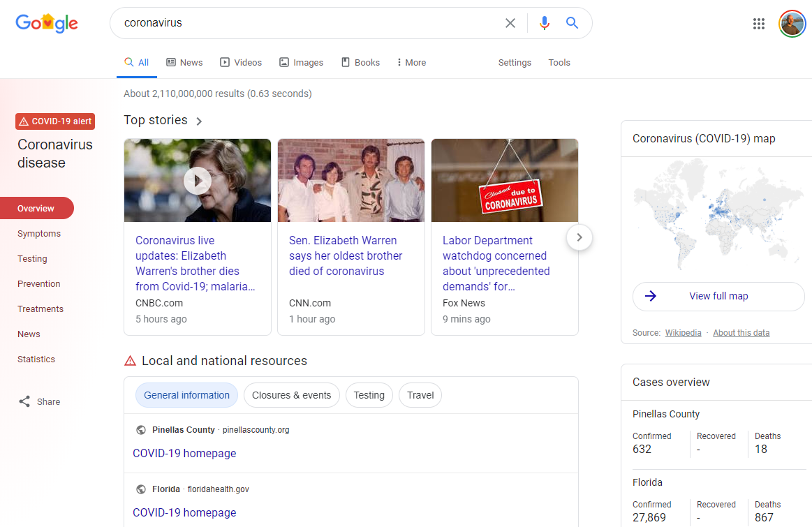This screenshot has width=812, height=527.
Task: Click the 'Local and national resources' heading
Action: (224, 361)
